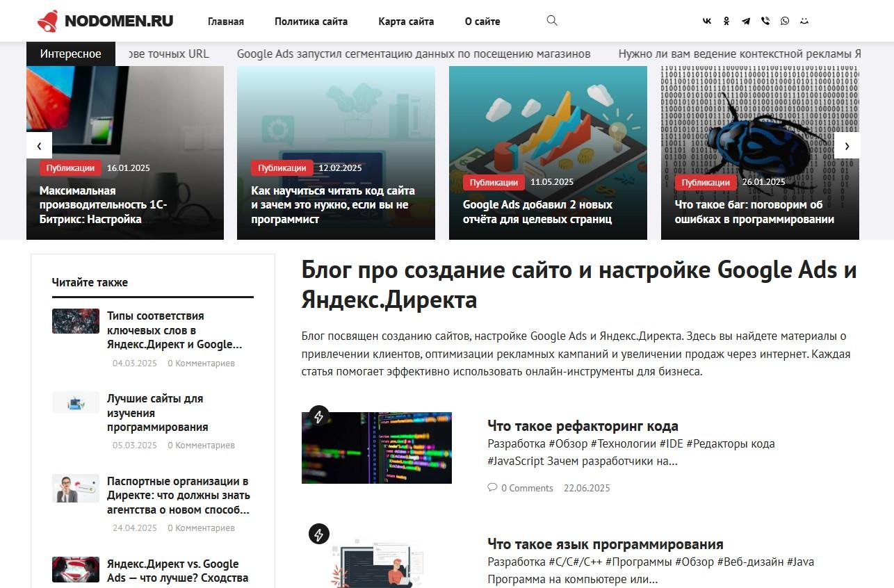The height and width of the screenshot is (588, 894).
Task: Open Политика сайта menu item
Action: tap(311, 22)
